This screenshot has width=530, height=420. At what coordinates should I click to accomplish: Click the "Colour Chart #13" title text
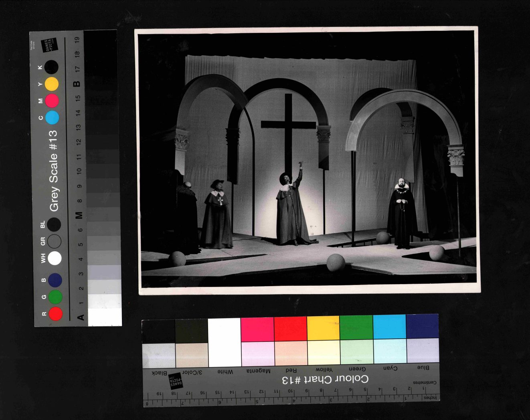pos(325,379)
